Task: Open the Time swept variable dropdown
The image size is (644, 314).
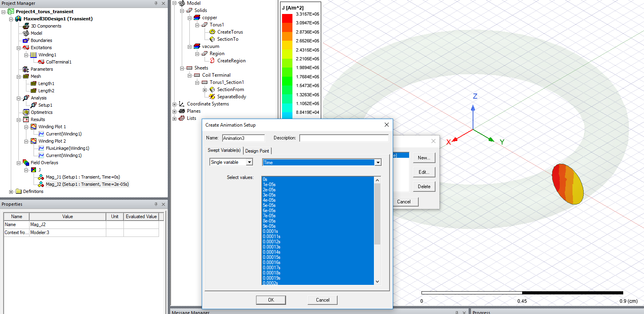Action: [378, 163]
